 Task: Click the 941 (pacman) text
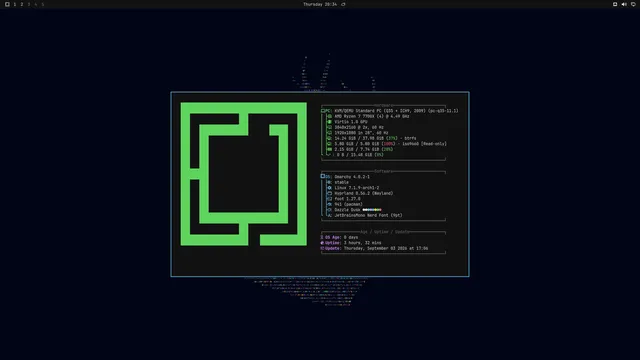pyautogui.click(x=348, y=204)
